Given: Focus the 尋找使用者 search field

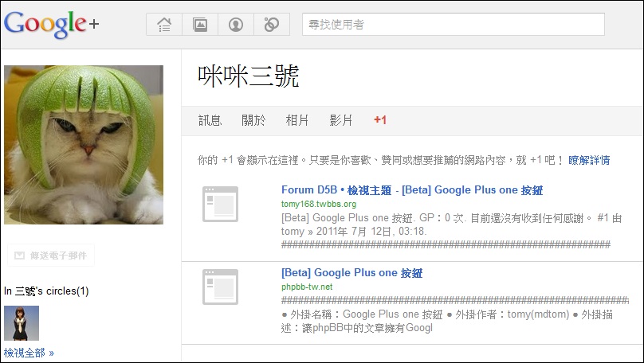Looking at the screenshot, I should [454, 24].
